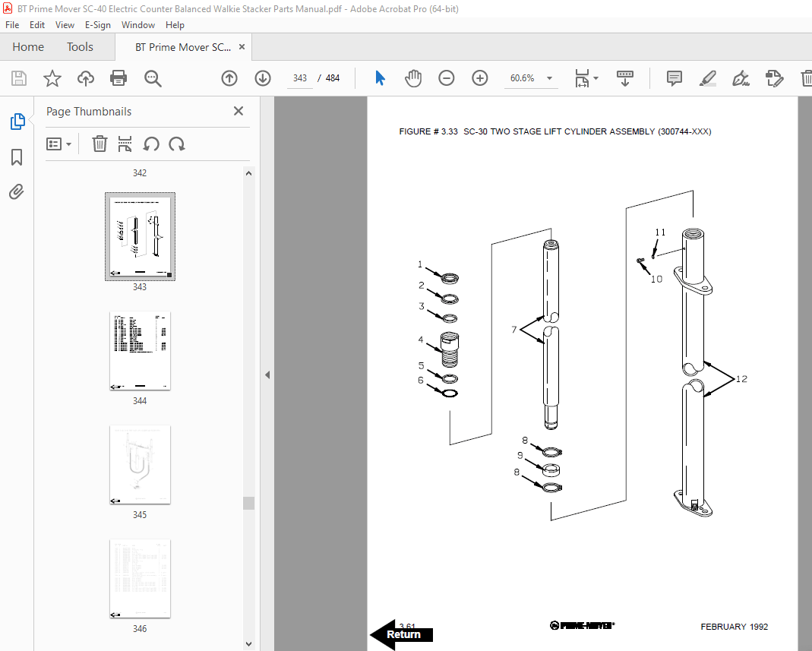Viewport: 812px width, 651px height.
Task: Select the Hand pan tool
Action: (413, 78)
